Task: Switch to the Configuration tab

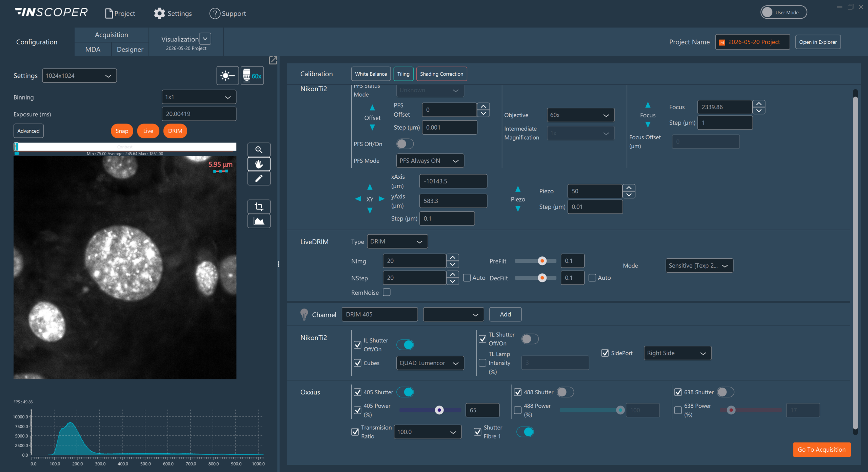Action: (x=37, y=42)
